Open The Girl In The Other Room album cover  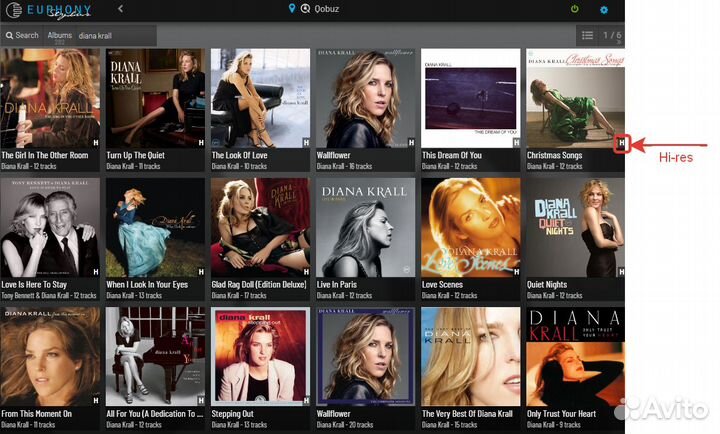50,98
